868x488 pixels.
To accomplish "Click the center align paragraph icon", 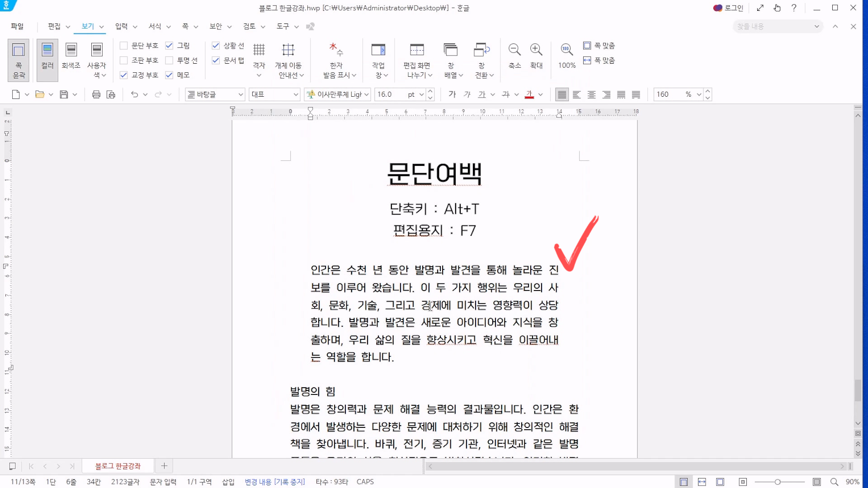I will point(591,94).
